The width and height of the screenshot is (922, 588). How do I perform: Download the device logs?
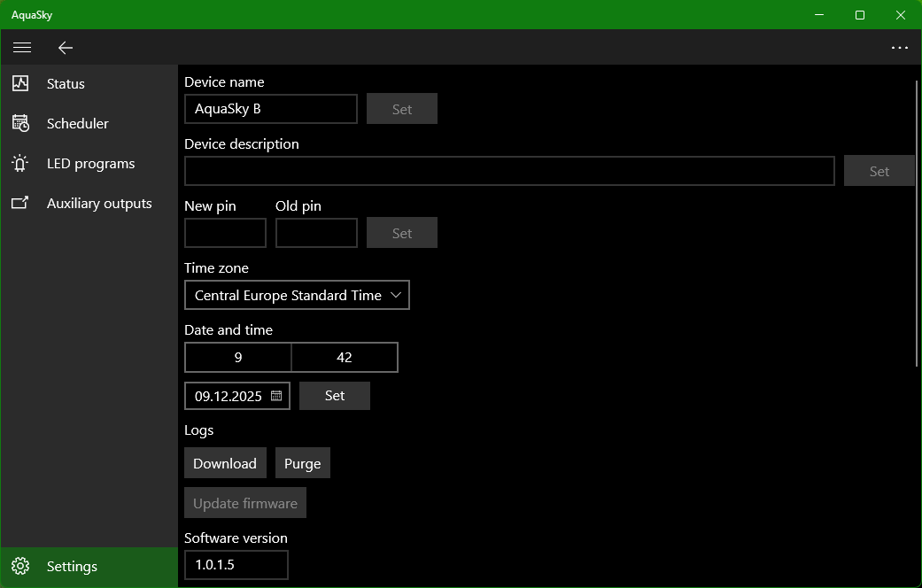225,463
